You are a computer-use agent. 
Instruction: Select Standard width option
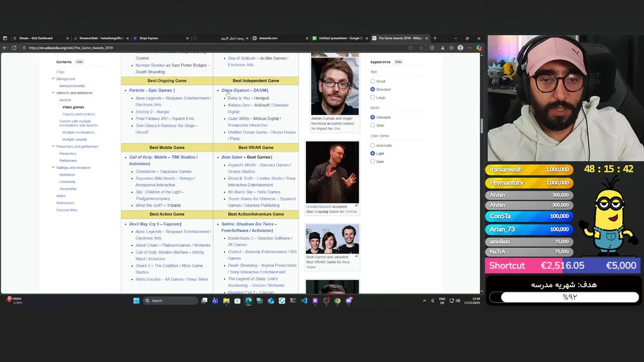click(373, 117)
